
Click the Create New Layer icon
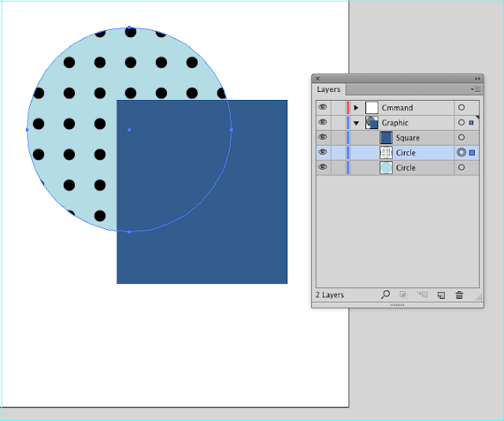[441, 295]
